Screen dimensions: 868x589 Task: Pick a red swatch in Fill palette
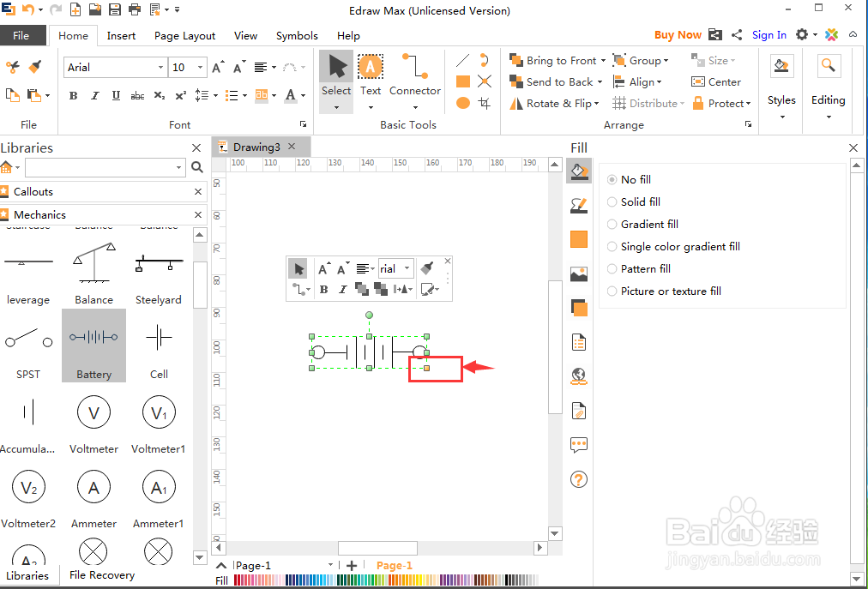pyautogui.click(x=237, y=580)
